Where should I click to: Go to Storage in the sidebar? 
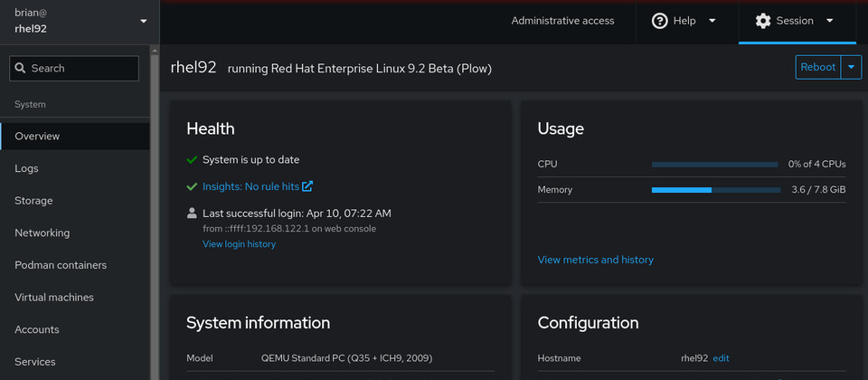point(75,201)
